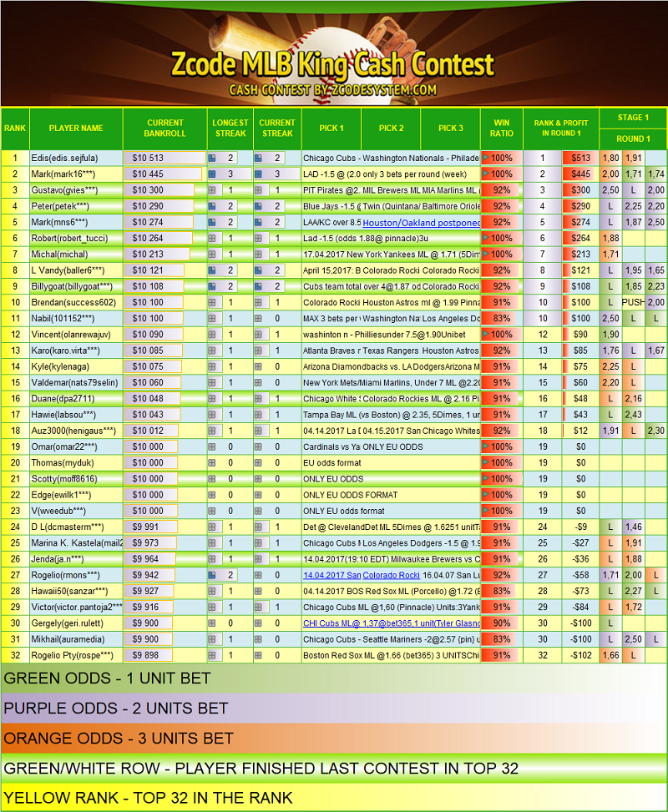The image size is (668, 812).
Task: Click win ratio arrow flag in Michal row
Action: pyautogui.click(x=486, y=255)
